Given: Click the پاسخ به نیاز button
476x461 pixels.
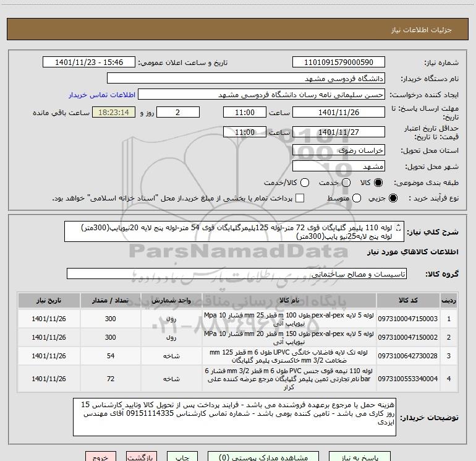Looking at the screenshot, I should pos(360,457).
